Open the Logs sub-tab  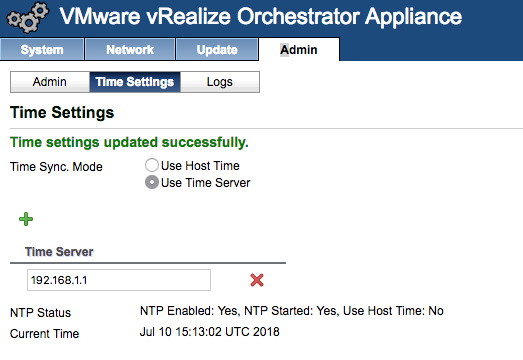[219, 82]
